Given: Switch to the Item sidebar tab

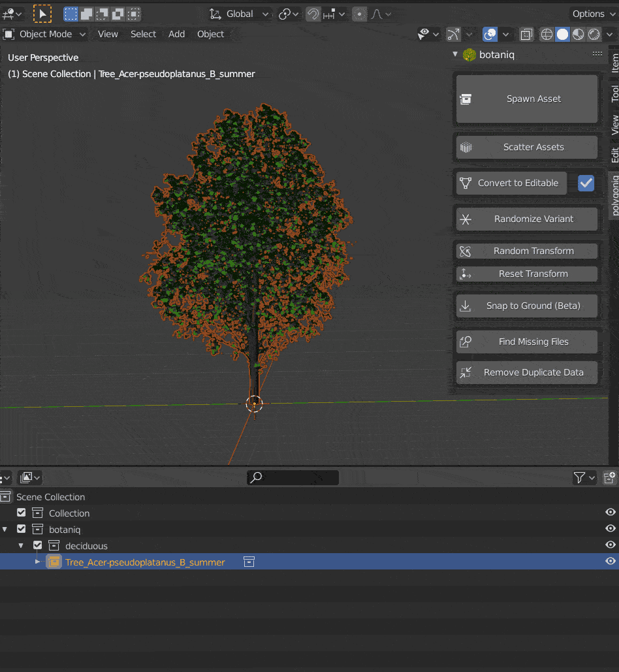Looking at the screenshot, I should pos(614,63).
